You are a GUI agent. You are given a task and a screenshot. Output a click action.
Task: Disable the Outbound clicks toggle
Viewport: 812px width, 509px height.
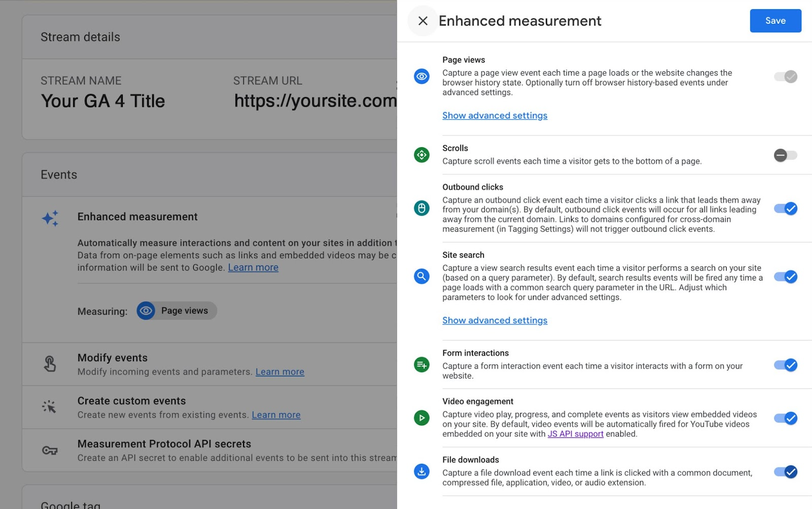point(785,208)
